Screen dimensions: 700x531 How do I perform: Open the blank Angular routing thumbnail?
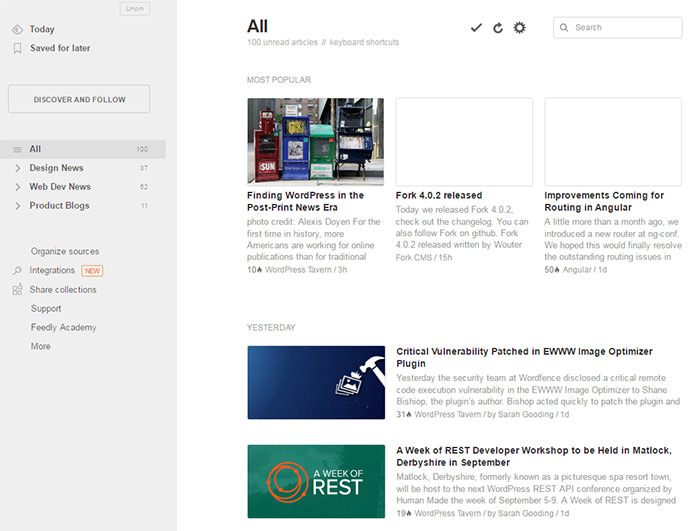(613, 142)
